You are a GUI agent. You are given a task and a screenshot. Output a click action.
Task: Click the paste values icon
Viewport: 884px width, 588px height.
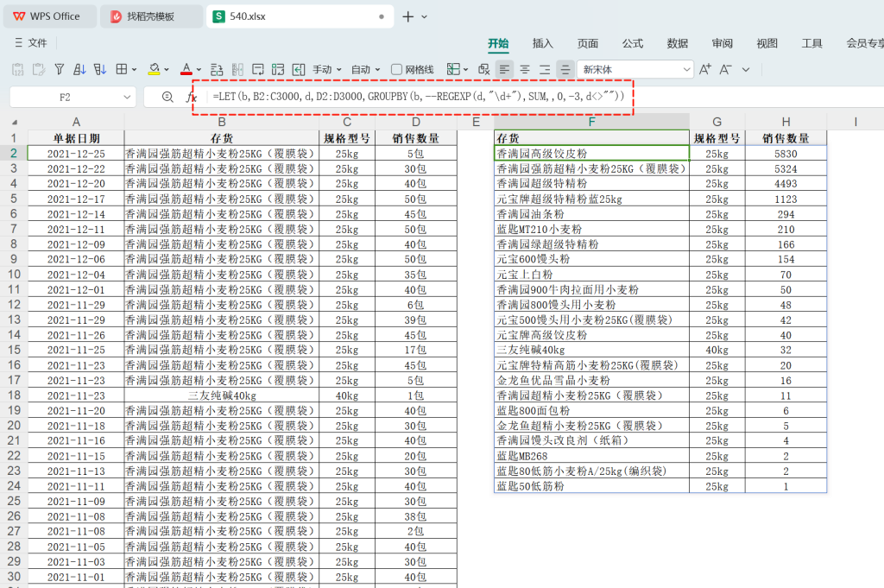click(x=18, y=69)
